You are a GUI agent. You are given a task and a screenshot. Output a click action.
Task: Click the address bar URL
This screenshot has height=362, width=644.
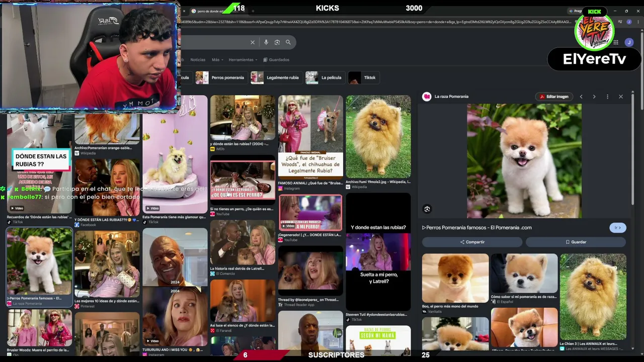pos(376,22)
